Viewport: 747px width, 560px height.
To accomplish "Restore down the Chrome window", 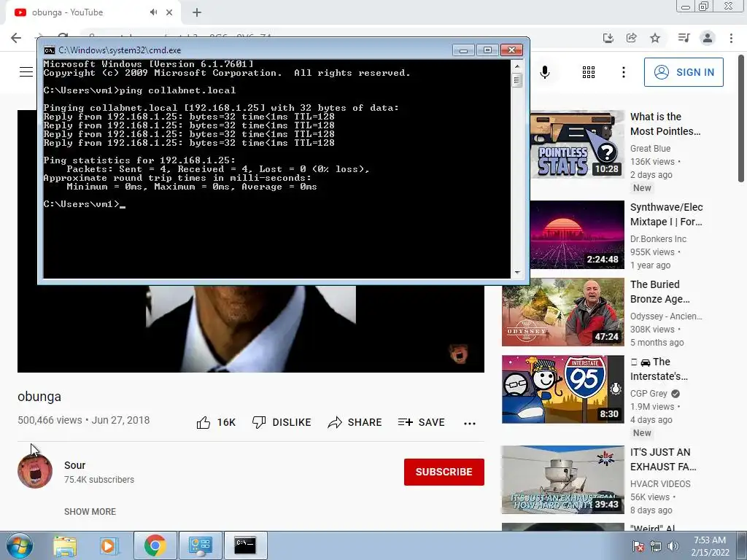I will click(704, 6).
